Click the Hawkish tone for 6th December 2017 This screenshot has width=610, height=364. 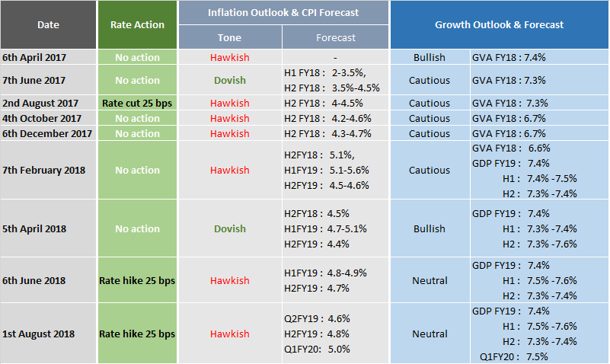(x=230, y=133)
